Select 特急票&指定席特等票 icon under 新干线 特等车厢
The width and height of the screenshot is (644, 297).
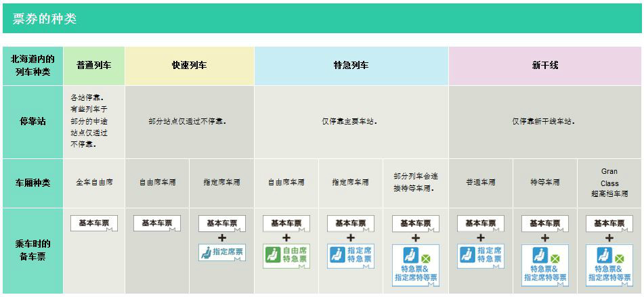544,265
